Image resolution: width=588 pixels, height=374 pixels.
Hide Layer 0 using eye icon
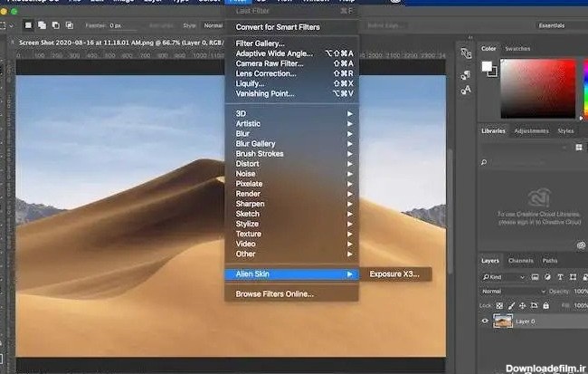485,321
